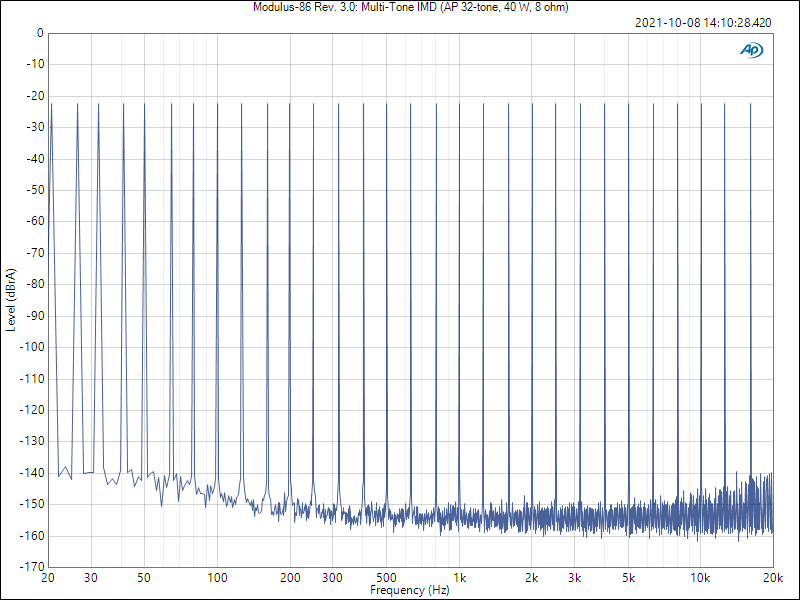Image resolution: width=800 pixels, height=600 pixels.
Task: Click the "Frequency (Hz)" x-axis label
Action: (410, 590)
